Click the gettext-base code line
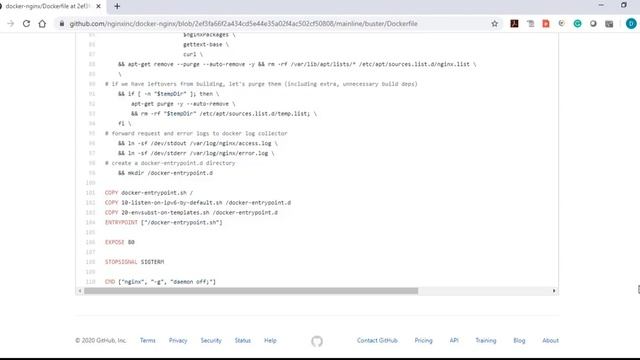The image size is (640, 360). tap(206, 44)
